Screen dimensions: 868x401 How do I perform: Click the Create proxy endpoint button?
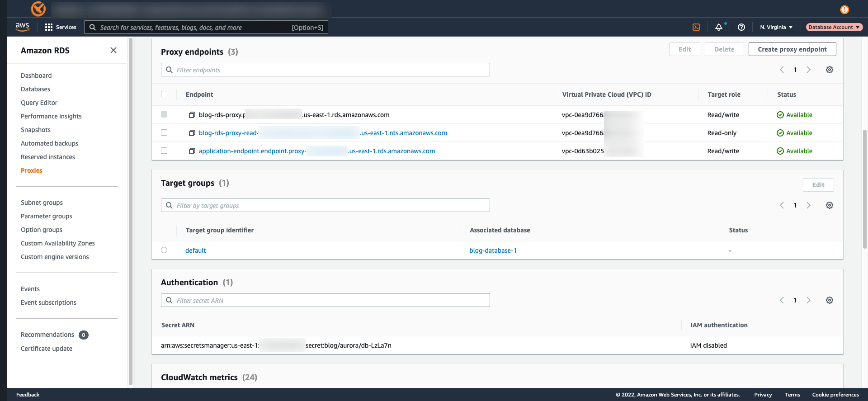792,49
